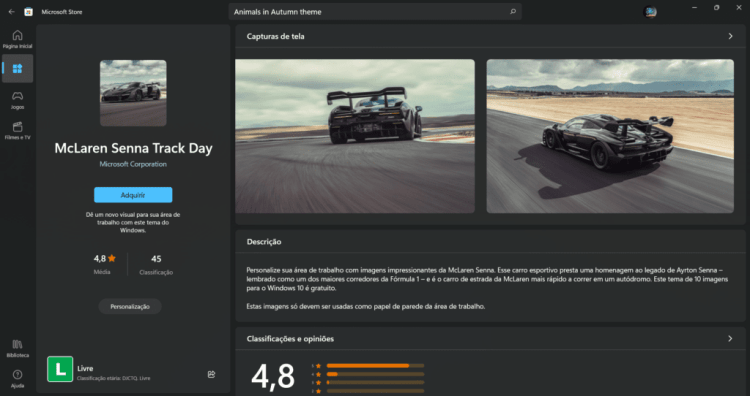Expand Classificações e opiniões section
This screenshot has height=396, width=750.
pos(730,339)
